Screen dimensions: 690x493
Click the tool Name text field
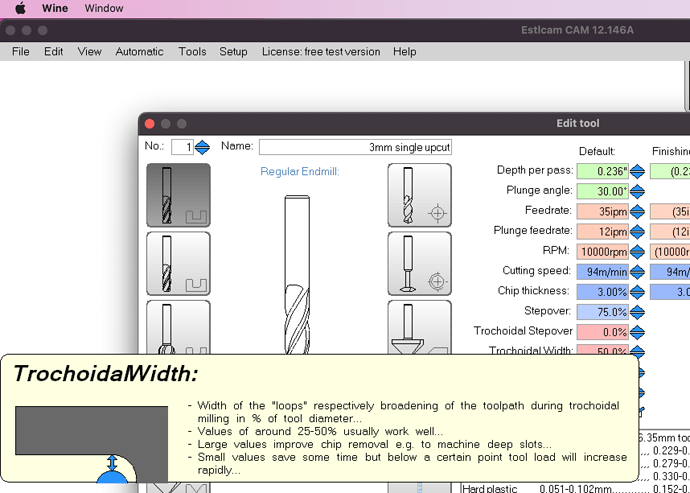click(x=355, y=147)
